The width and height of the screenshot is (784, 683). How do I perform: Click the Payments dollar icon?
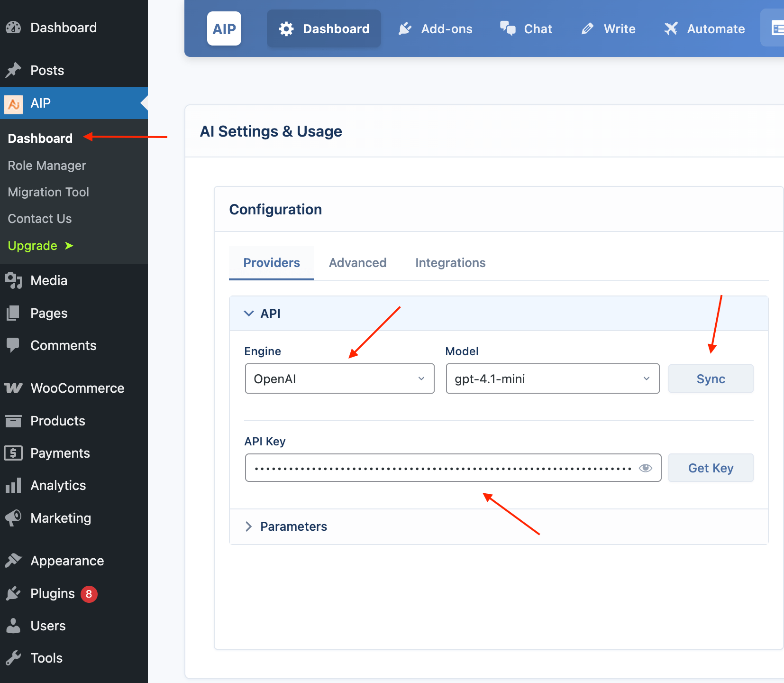(x=13, y=453)
